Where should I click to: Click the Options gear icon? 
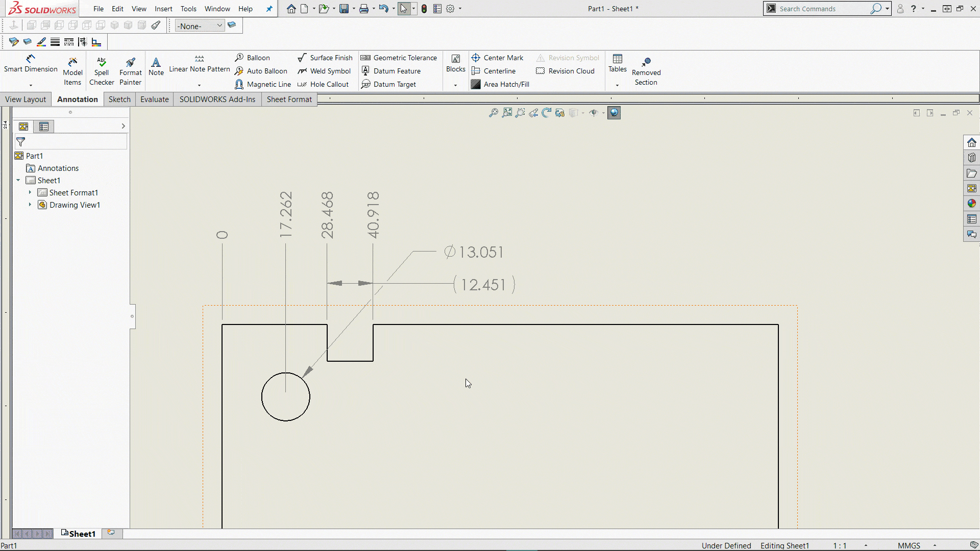450,9
